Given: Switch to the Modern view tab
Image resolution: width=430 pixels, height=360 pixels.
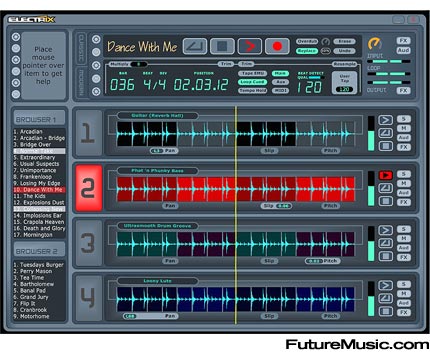Looking at the screenshot, I should (x=81, y=82).
